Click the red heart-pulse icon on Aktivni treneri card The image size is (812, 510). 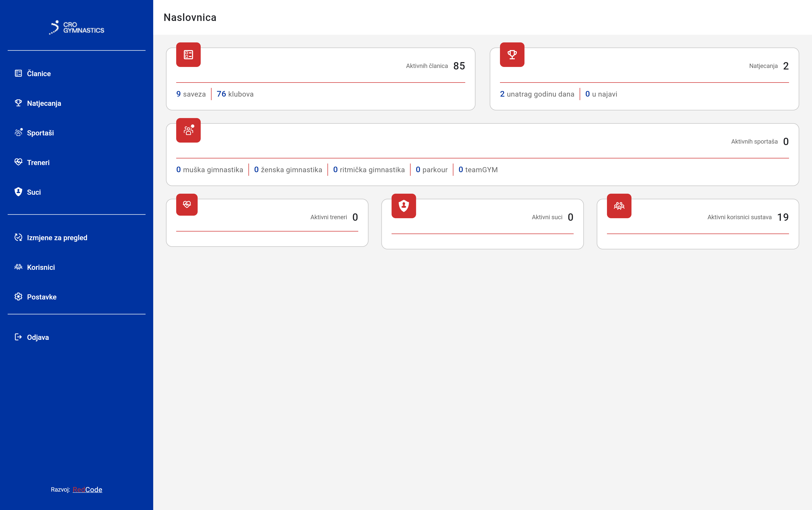[x=187, y=204]
